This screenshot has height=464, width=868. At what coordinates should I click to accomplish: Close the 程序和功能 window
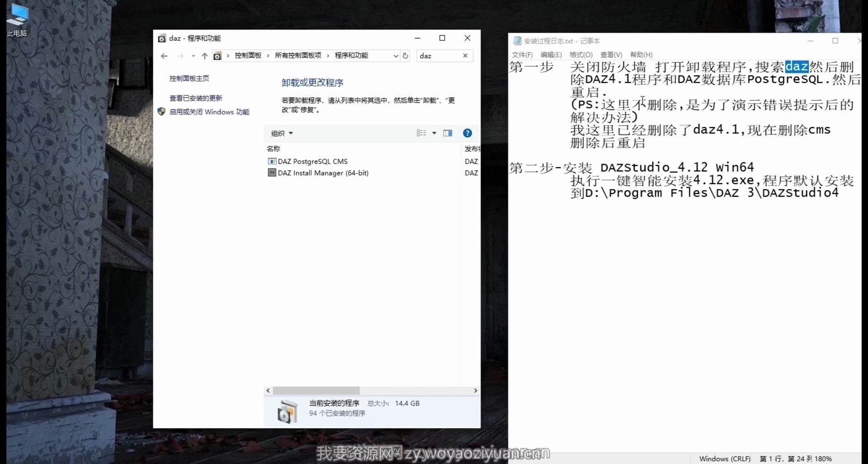[467, 38]
